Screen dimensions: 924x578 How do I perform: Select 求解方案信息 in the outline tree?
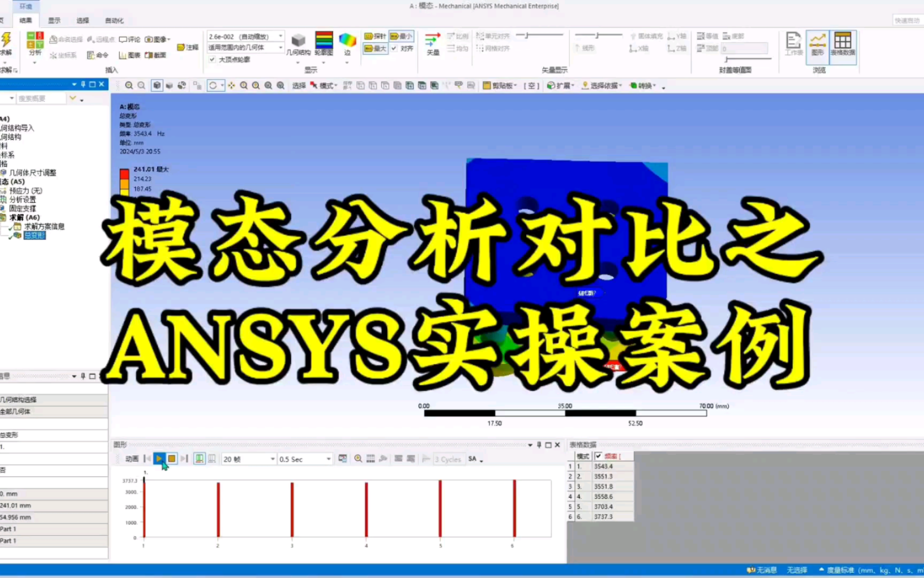tap(44, 226)
